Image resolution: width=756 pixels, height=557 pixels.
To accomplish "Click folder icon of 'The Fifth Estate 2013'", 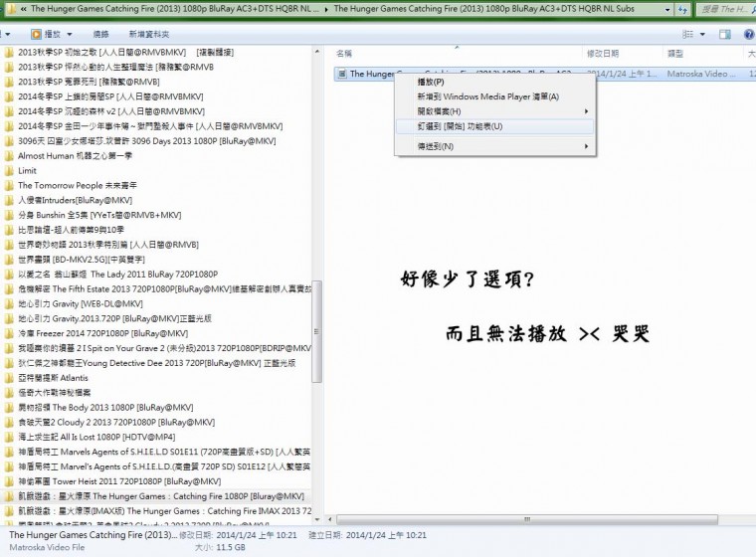I will coord(9,289).
